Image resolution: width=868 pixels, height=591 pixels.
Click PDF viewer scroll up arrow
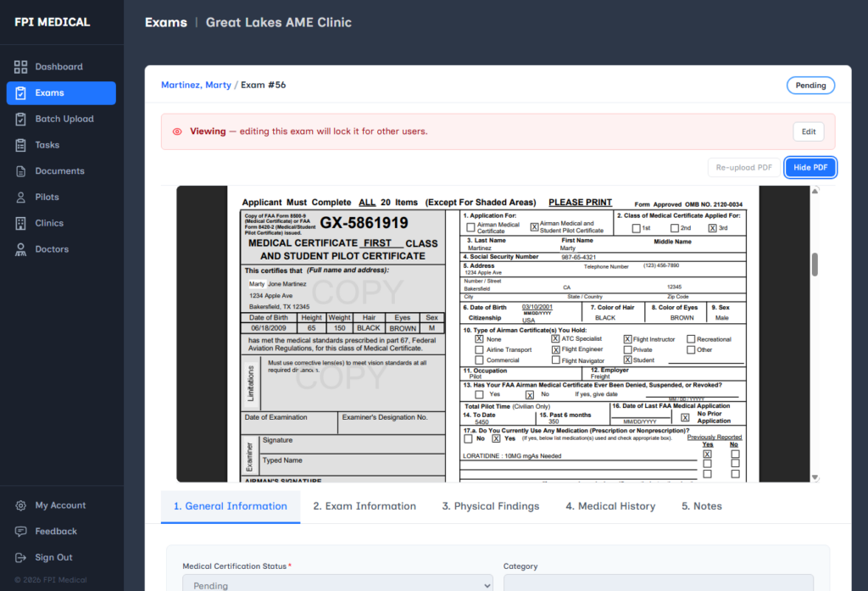(x=815, y=191)
